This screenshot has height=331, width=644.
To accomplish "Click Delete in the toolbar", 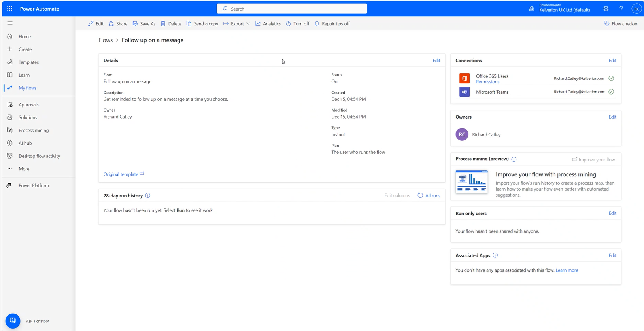I will click(171, 24).
